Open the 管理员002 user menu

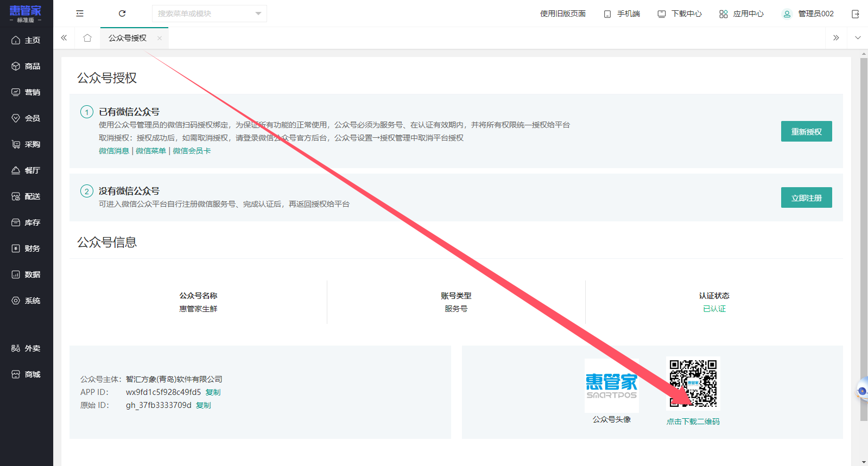808,14
